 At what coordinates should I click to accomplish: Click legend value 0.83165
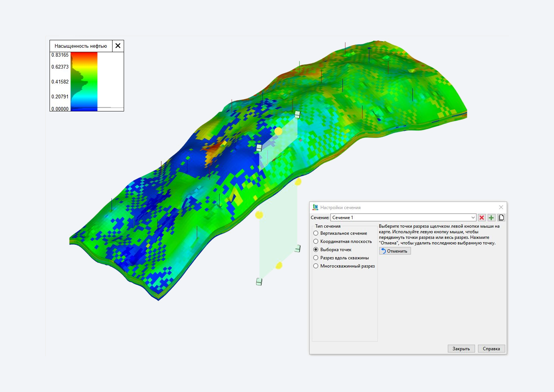tap(60, 55)
